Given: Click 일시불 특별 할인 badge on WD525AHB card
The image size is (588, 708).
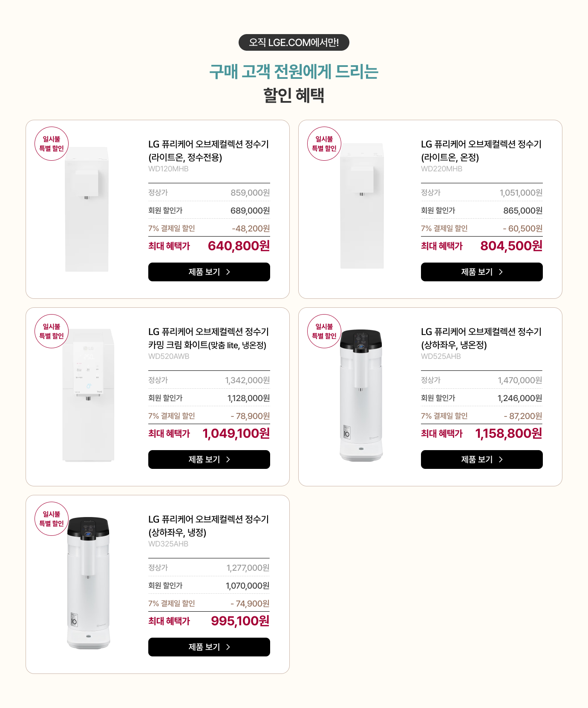Looking at the screenshot, I should pyautogui.click(x=324, y=331).
